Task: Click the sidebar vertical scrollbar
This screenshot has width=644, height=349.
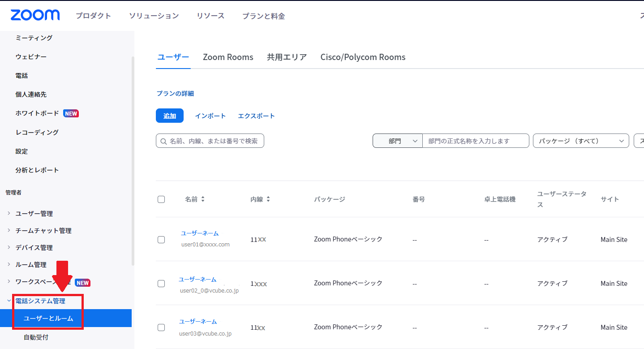Action: 133,161
